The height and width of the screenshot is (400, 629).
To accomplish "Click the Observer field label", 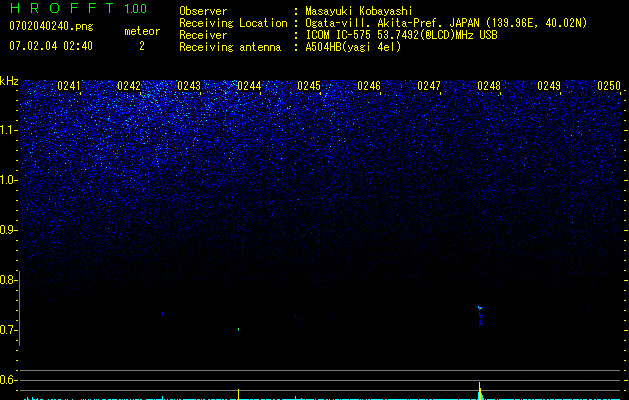I will pyautogui.click(x=203, y=11).
